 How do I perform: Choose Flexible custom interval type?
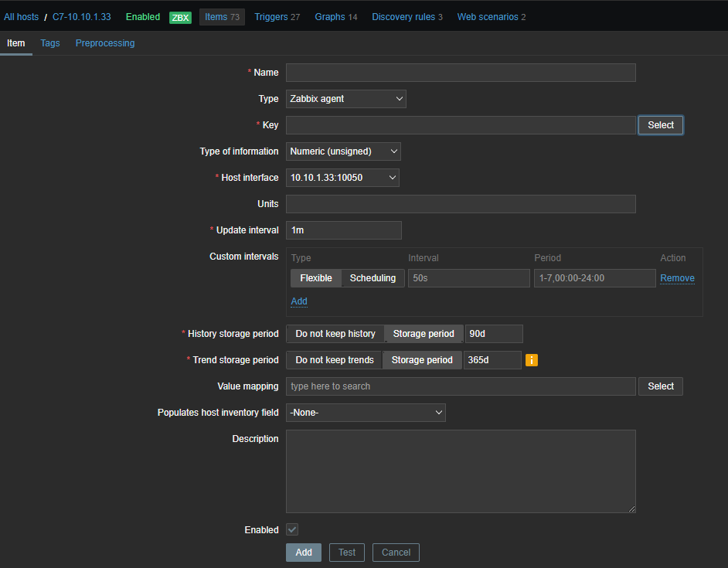point(316,278)
